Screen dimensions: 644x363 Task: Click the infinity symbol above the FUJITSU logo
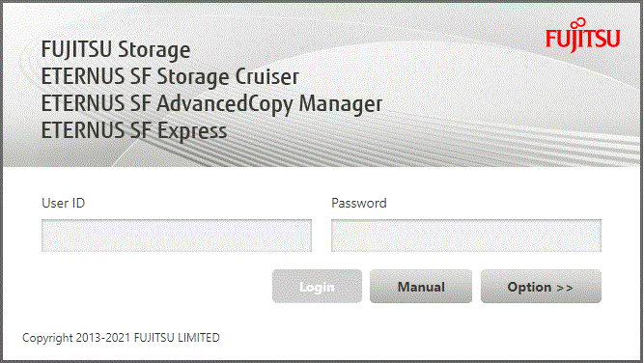pos(578,23)
